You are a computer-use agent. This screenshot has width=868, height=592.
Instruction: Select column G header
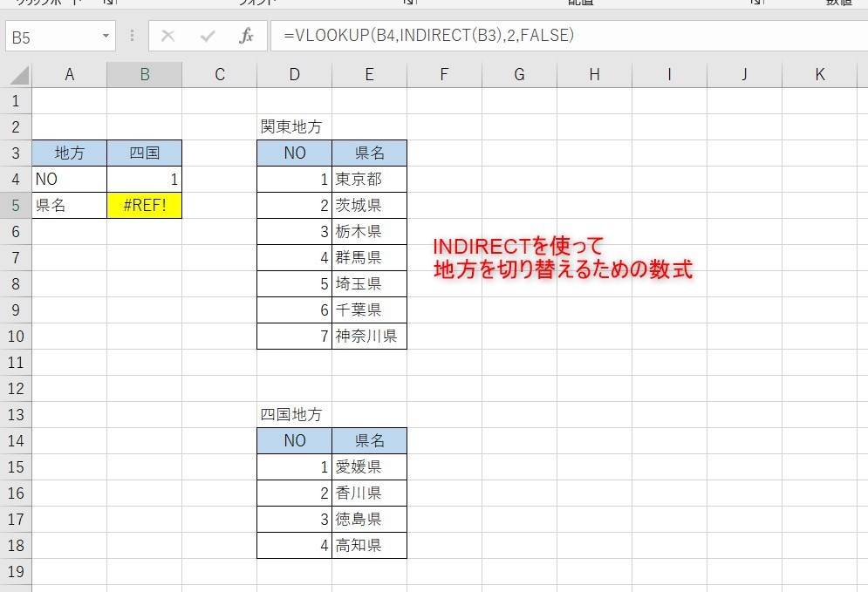pos(519,75)
